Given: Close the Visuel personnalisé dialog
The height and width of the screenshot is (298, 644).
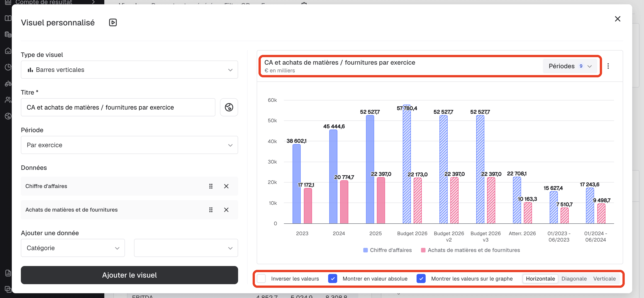Looking at the screenshot, I should point(617,19).
